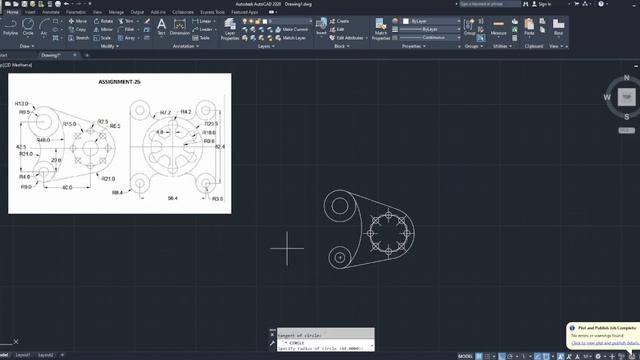Screen dimensions: 640x360
Task: Toggle ortho mode in status bar
Action: tap(502, 356)
